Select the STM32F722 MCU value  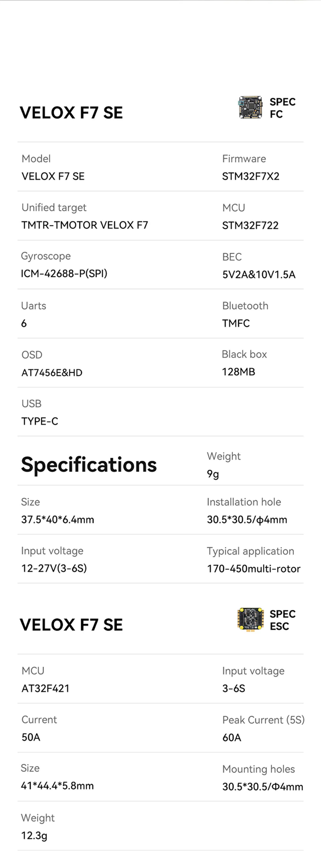[x=250, y=225]
